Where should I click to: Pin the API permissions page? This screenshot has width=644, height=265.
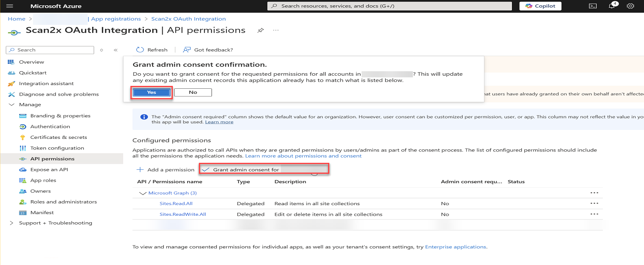click(x=260, y=31)
